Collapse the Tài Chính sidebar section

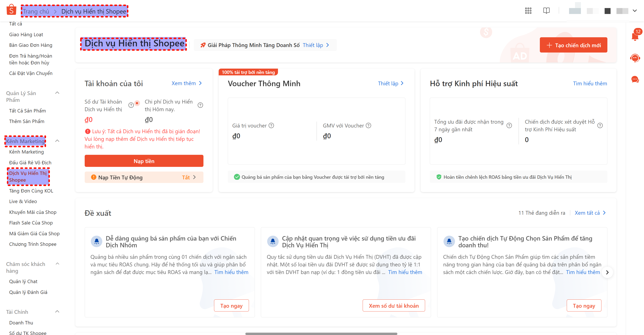pyautogui.click(x=57, y=311)
